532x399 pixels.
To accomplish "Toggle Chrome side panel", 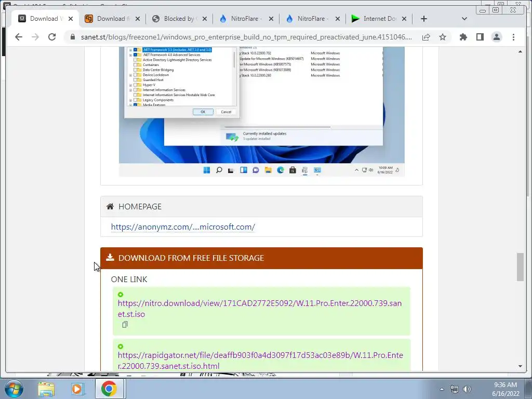I will 480,37.
